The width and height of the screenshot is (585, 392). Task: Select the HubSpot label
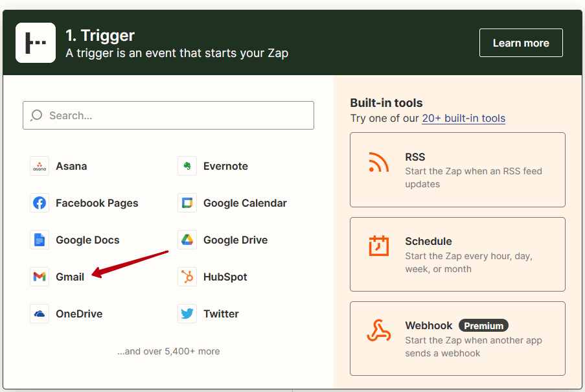225,277
